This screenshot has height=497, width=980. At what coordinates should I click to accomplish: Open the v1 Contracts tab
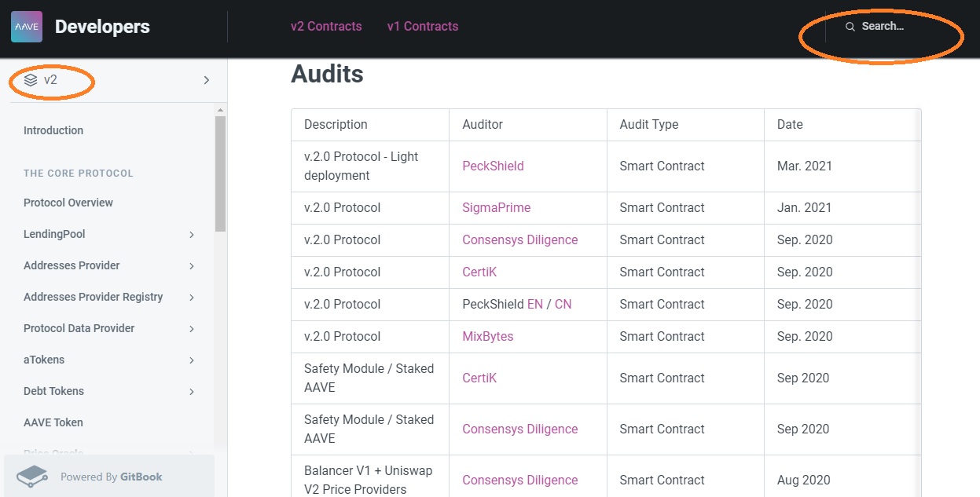click(423, 27)
